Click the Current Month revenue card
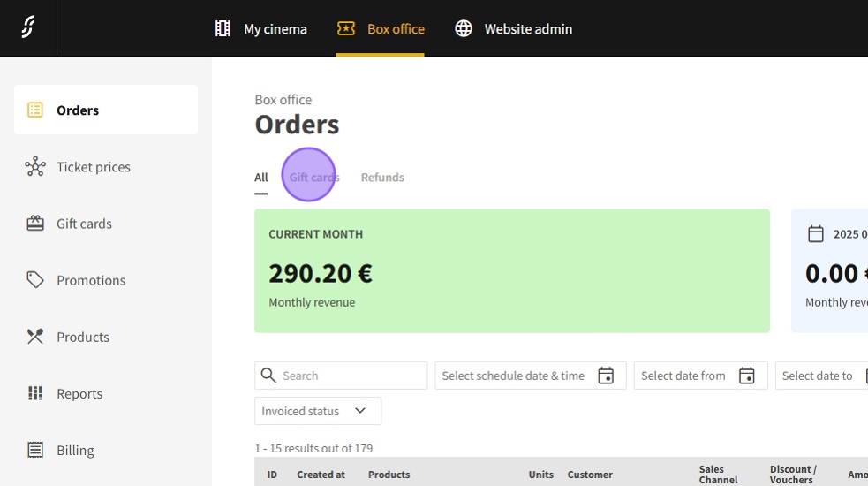Screen dimensions: 868x486 click(512, 271)
